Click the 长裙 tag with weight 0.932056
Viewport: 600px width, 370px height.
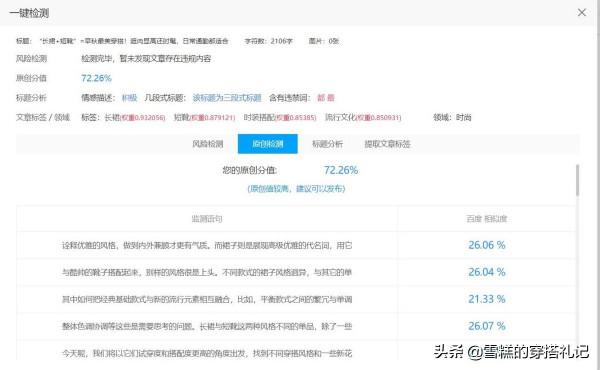click(x=135, y=117)
